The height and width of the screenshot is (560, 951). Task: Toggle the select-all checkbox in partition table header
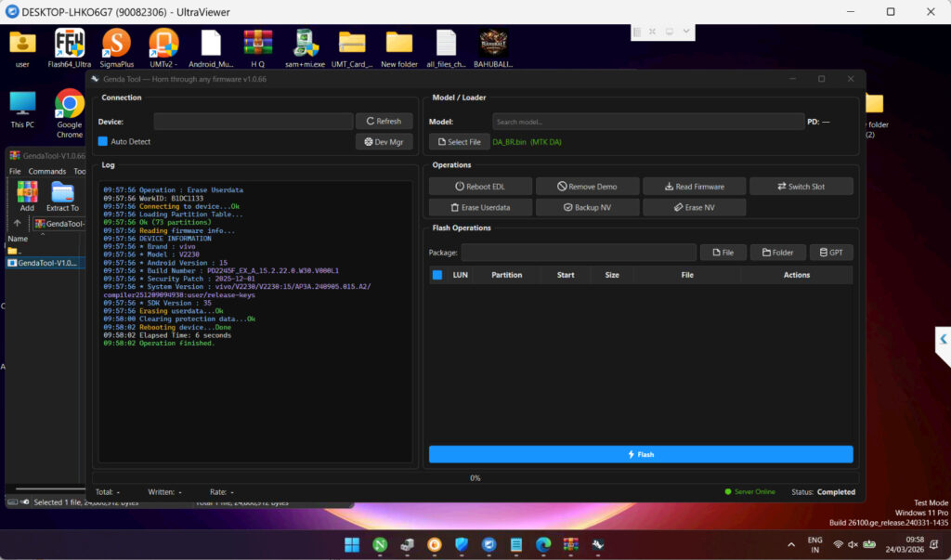[x=437, y=275]
